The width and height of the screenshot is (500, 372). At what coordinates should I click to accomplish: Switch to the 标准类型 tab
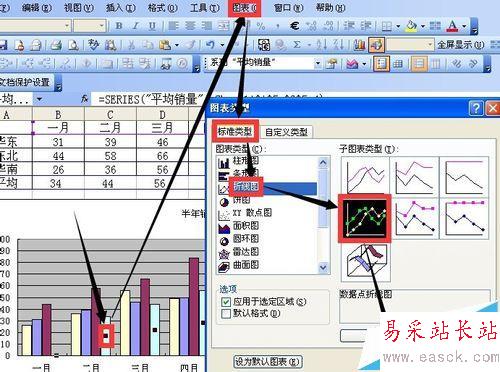[x=235, y=131]
